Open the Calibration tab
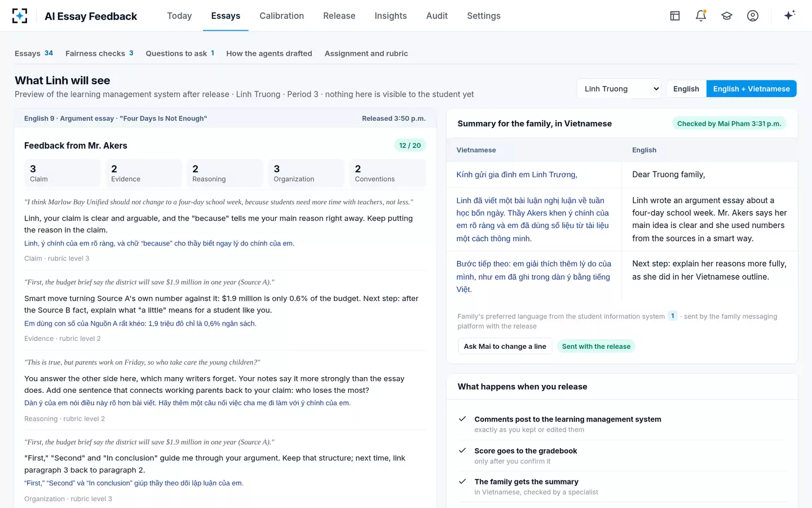This screenshot has width=812, height=508. (x=281, y=16)
